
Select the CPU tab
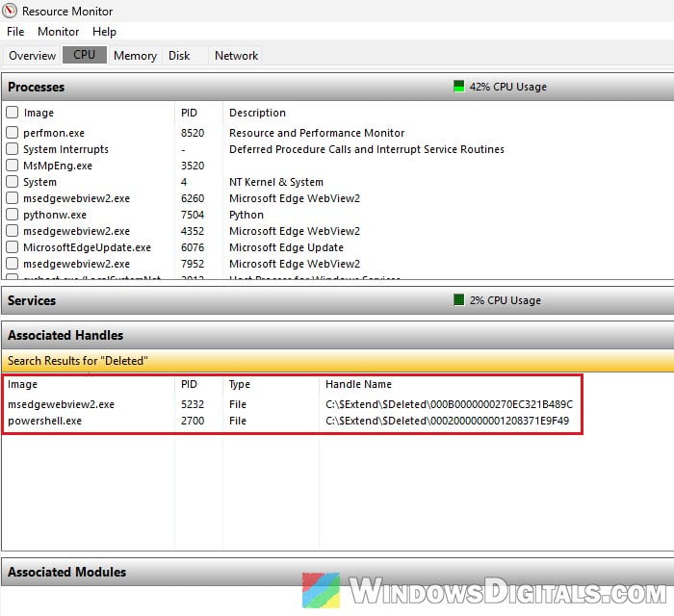[85, 55]
